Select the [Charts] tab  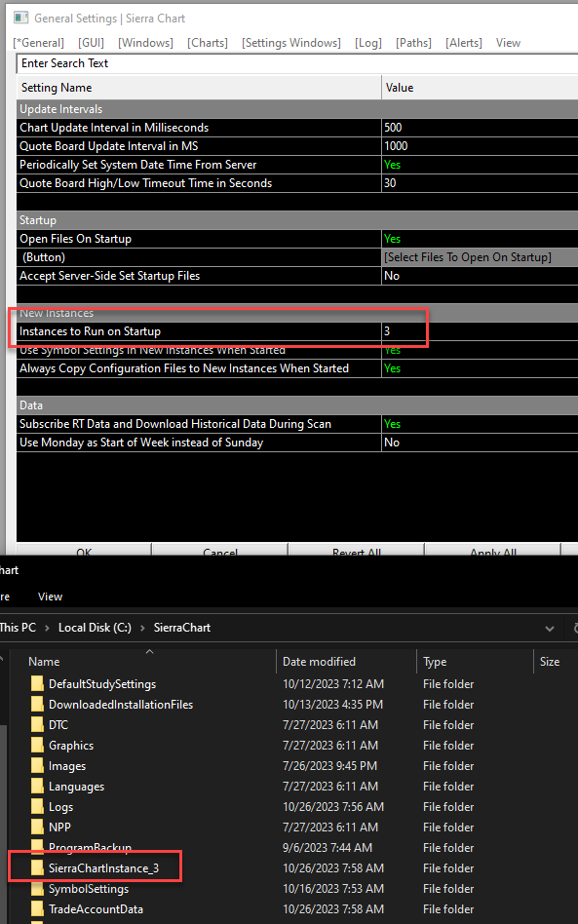tap(208, 43)
